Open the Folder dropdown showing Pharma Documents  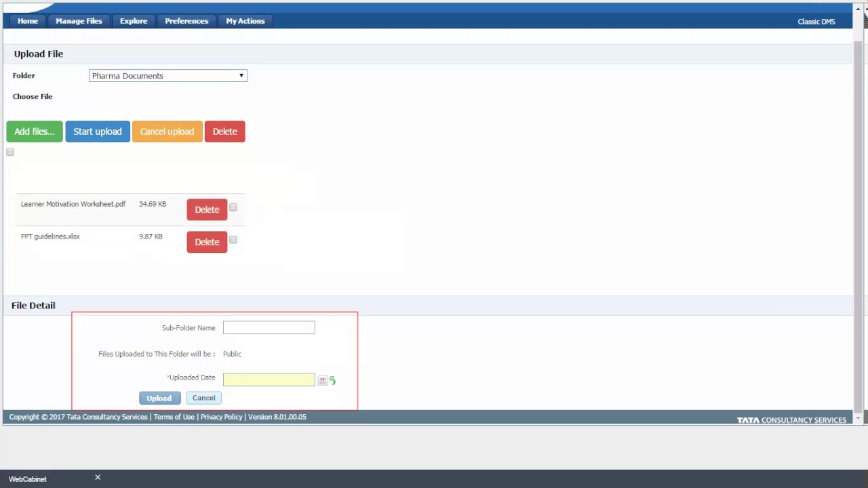[x=168, y=76]
